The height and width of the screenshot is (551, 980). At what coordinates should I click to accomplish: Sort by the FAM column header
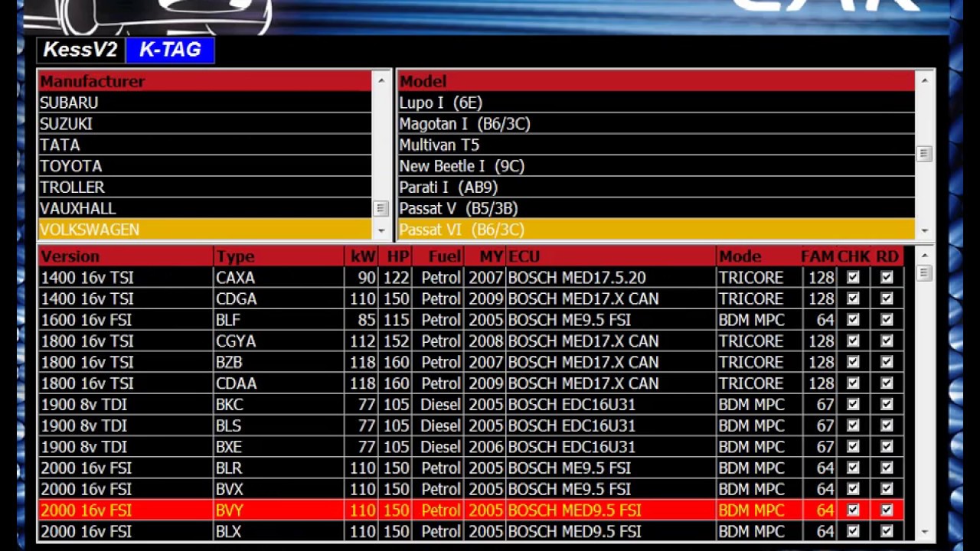tap(818, 256)
